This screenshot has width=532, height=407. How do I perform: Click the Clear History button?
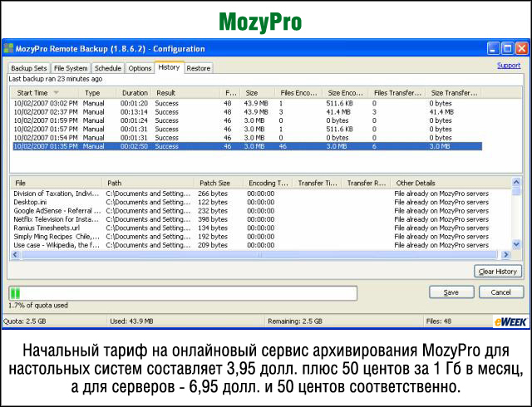pyautogui.click(x=498, y=272)
